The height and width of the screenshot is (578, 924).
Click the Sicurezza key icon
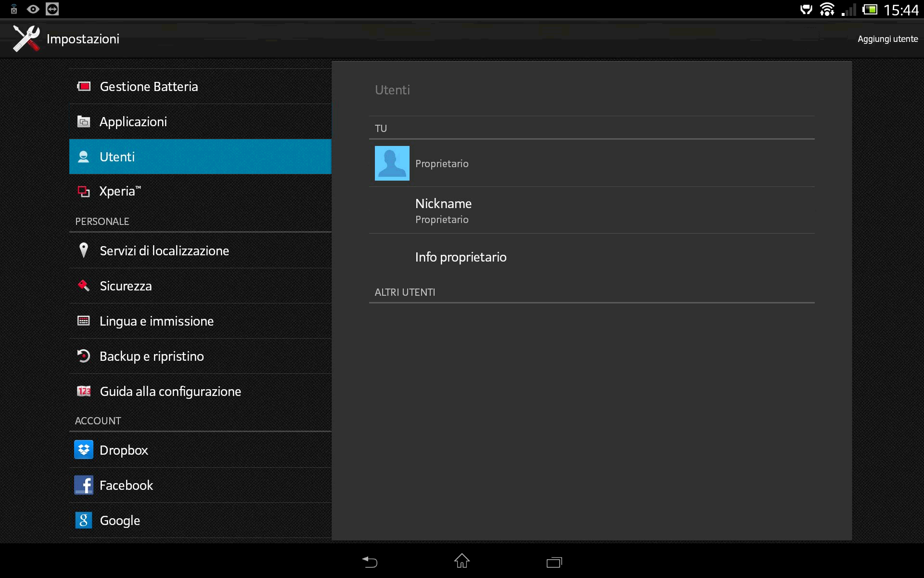(84, 286)
